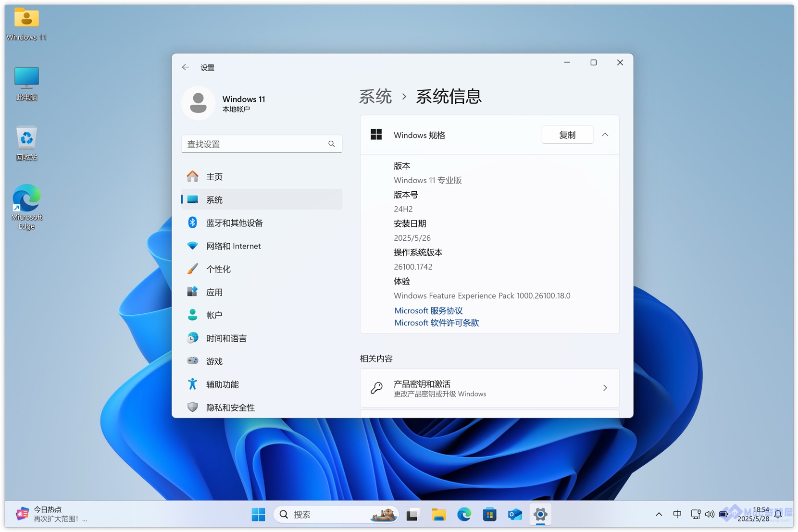The image size is (798, 532).
Task: Open Task View from the taskbar
Action: 413,514
